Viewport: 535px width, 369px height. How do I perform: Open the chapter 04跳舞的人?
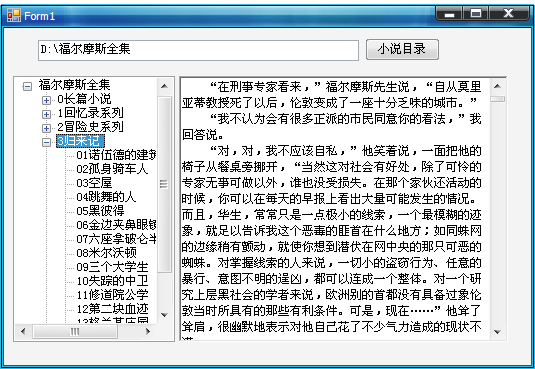(106, 197)
